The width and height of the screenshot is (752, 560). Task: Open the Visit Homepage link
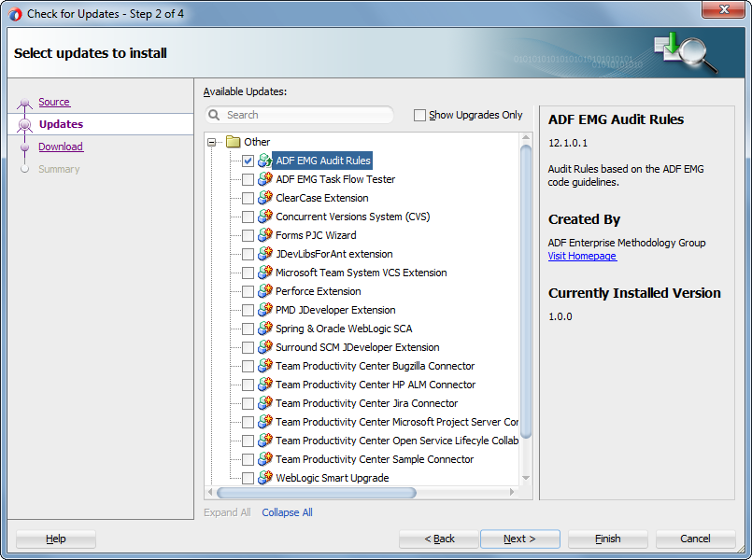[582, 256]
